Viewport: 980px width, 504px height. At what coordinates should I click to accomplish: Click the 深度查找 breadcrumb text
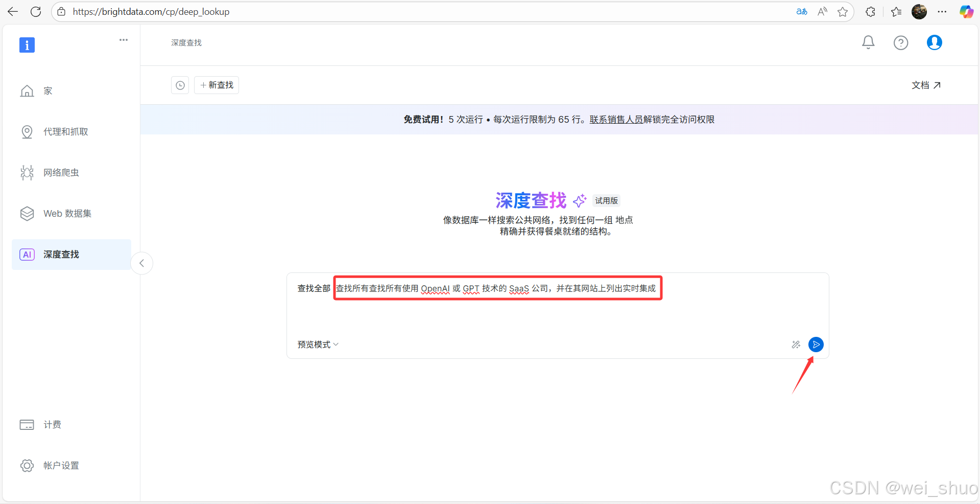[186, 43]
